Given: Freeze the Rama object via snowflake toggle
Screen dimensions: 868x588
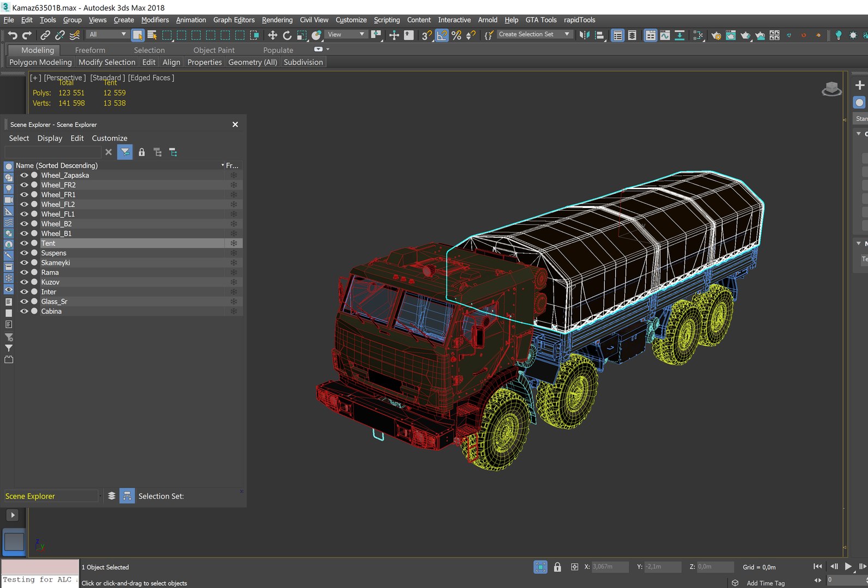Looking at the screenshot, I should [234, 272].
